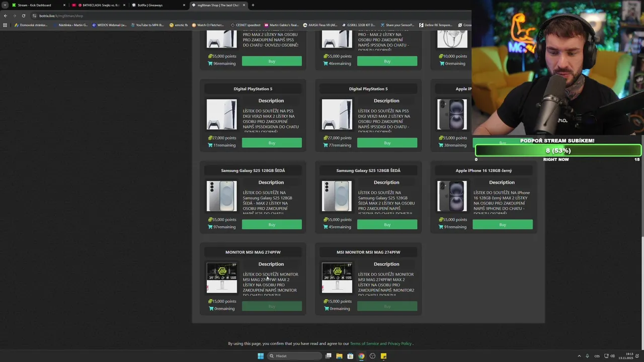This screenshot has height=362, width=644.
Task: Click the browser forward arrow
Action: pos(15,16)
